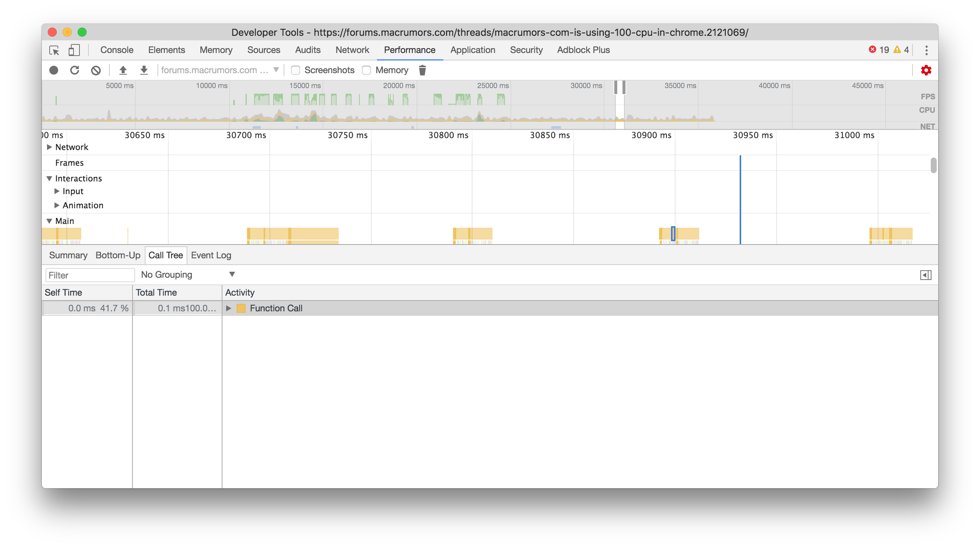Open the Adblock Plus tab

click(x=583, y=50)
